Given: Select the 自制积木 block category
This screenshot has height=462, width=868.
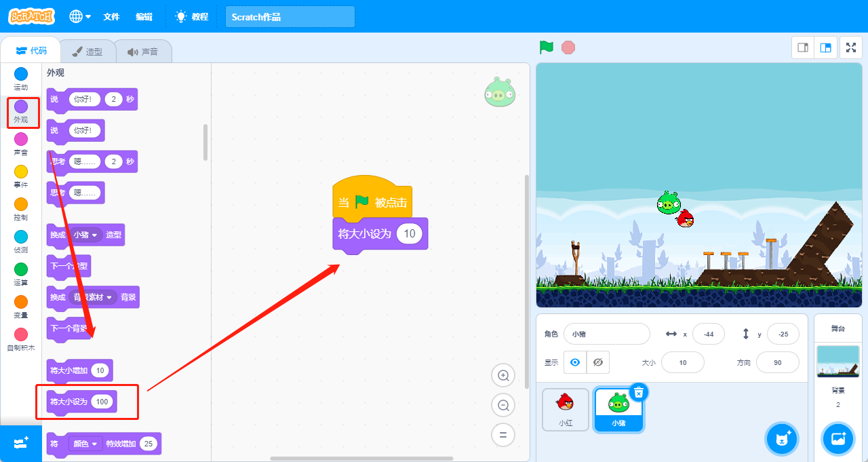Looking at the screenshot, I should tap(21, 339).
